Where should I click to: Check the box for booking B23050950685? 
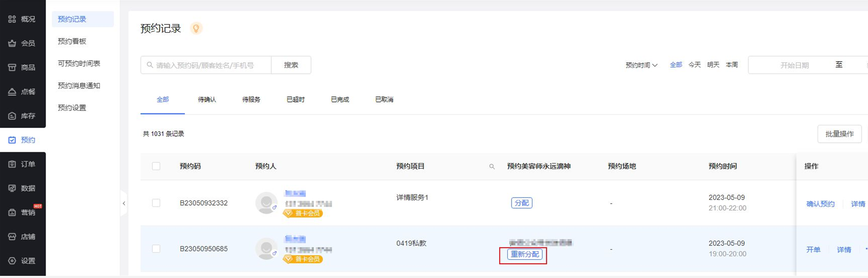(x=156, y=249)
